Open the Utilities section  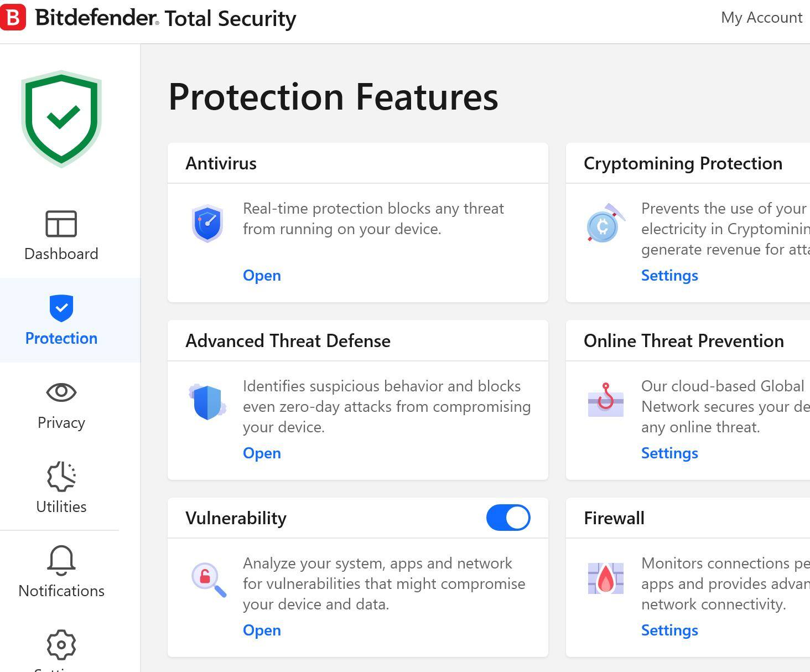[61, 488]
